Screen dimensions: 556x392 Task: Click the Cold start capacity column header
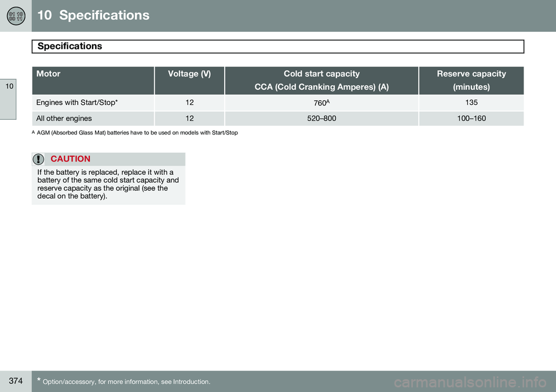(x=321, y=80)
